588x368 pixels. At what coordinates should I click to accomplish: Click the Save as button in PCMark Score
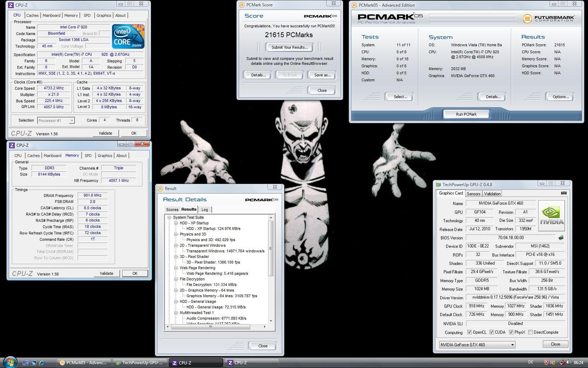322,75
